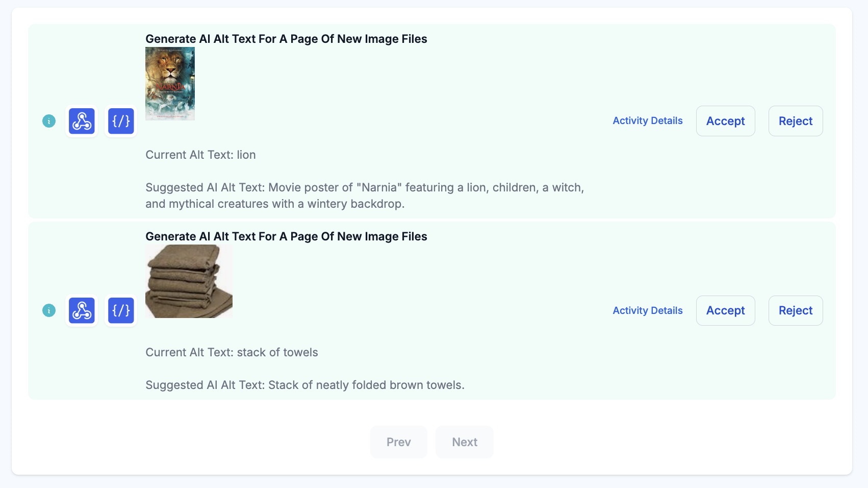Image resolution: width=868 pixels, height=488 pixels.
Task: Accept suggested alt text for Narnia poster
Action: click(725, 121)
